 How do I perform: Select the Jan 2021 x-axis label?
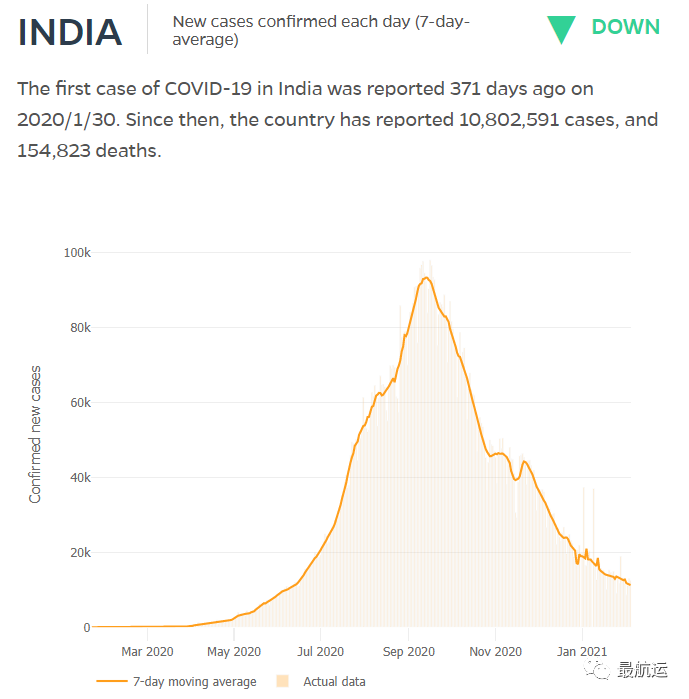pyautogui.click(x=582, y=652)
